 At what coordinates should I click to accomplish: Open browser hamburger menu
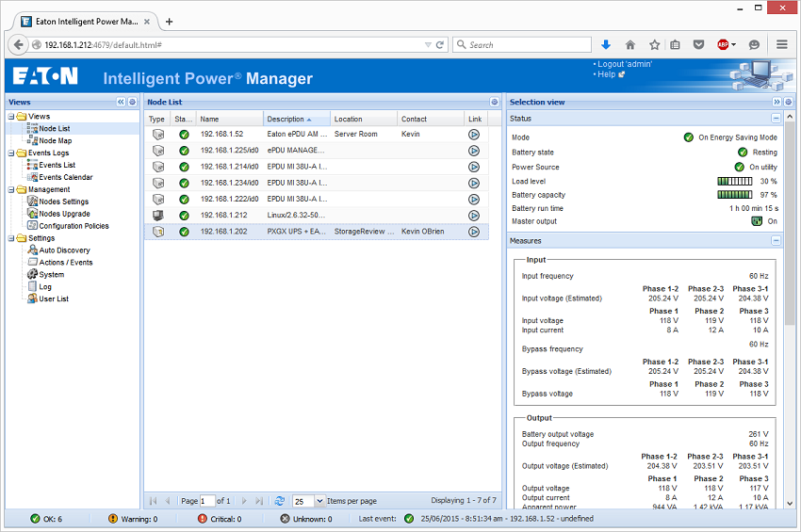[781, 45]
